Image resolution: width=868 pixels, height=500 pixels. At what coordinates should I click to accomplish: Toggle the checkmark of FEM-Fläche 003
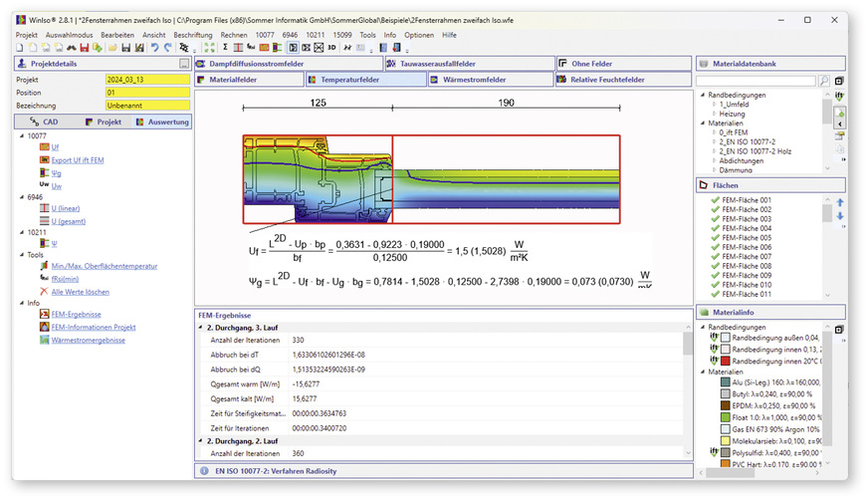click(716, 219)
